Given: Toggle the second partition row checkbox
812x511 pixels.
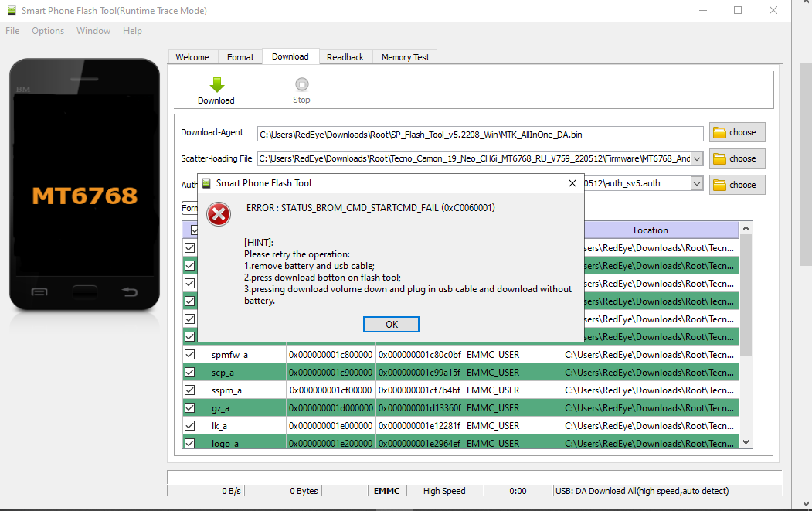Looking at the screenshot, I should (190, 265).
